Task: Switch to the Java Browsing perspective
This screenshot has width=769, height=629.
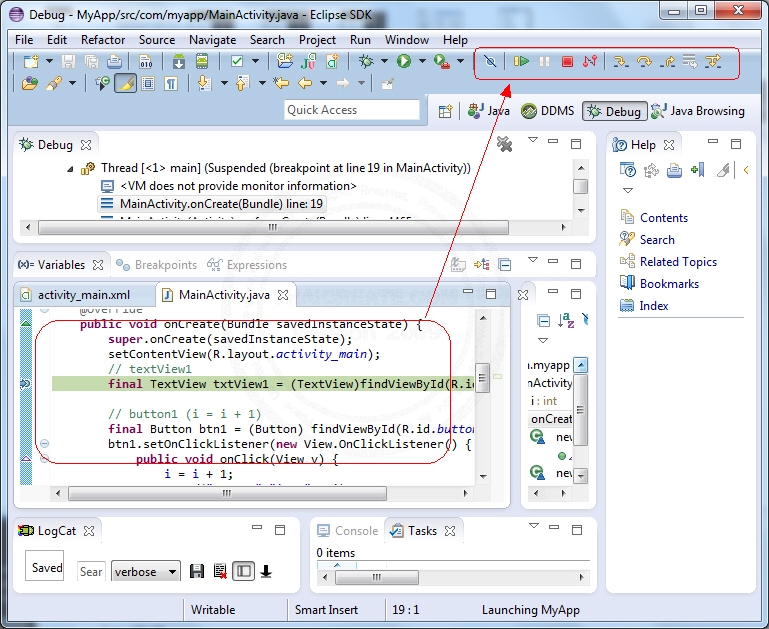Action: 698,111
